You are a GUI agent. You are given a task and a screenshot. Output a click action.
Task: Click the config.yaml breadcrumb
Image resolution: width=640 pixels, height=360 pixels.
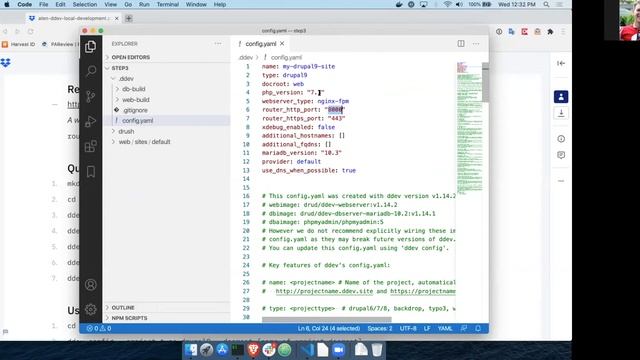coord(286,58)
